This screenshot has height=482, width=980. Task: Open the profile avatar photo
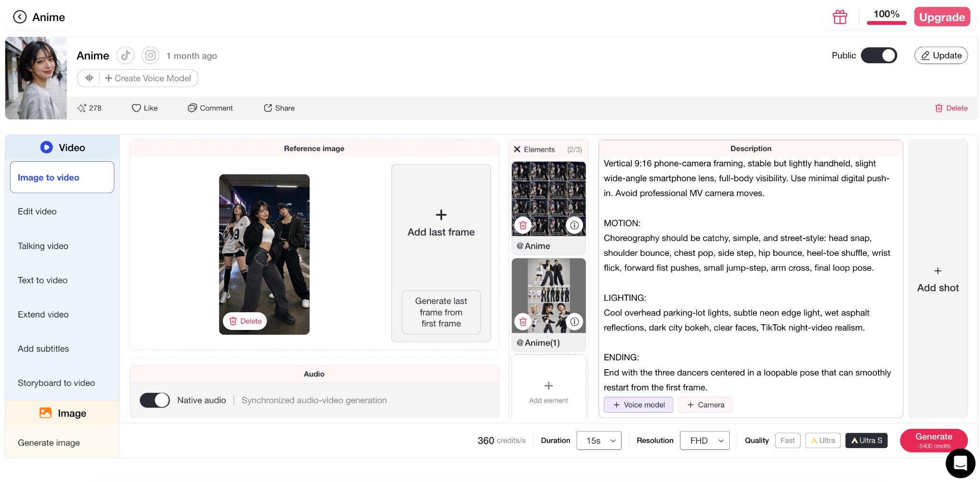point(36,78)
